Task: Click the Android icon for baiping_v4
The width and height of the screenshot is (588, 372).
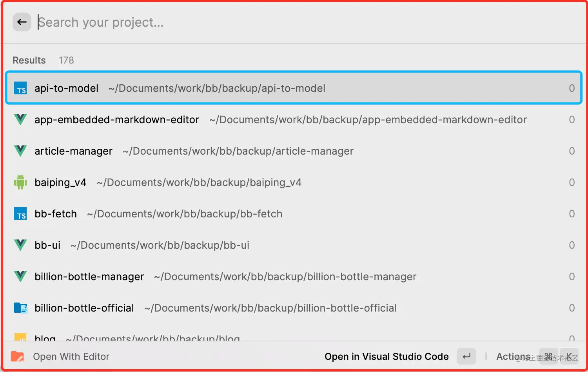Action: [x=20, y=182]
